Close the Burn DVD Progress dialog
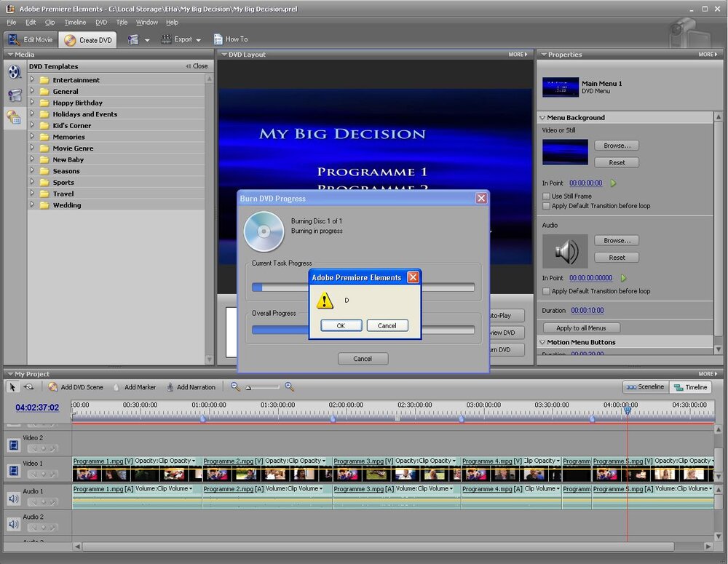This screenshot has height=564, width=728. click(x=481, y=198)
